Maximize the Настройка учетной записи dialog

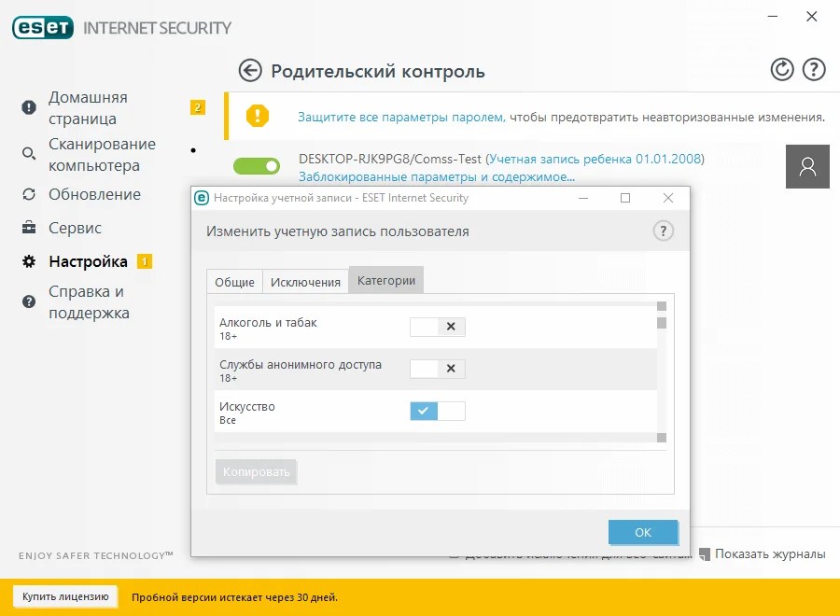coord(625,198)
